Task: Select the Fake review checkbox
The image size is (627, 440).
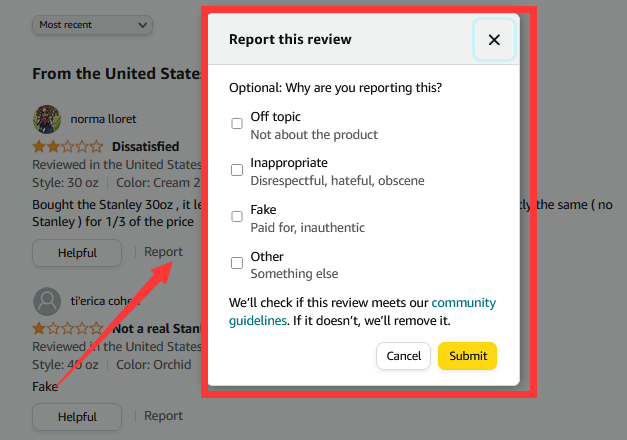Action: [237, 216]
